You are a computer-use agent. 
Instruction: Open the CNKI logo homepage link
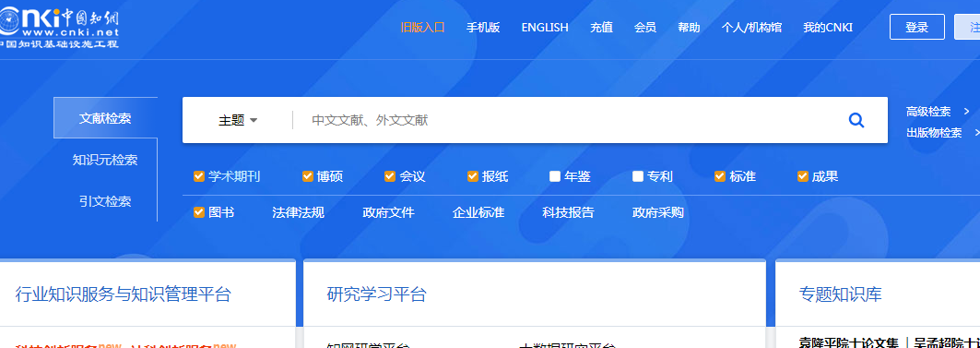click(59, 29)
